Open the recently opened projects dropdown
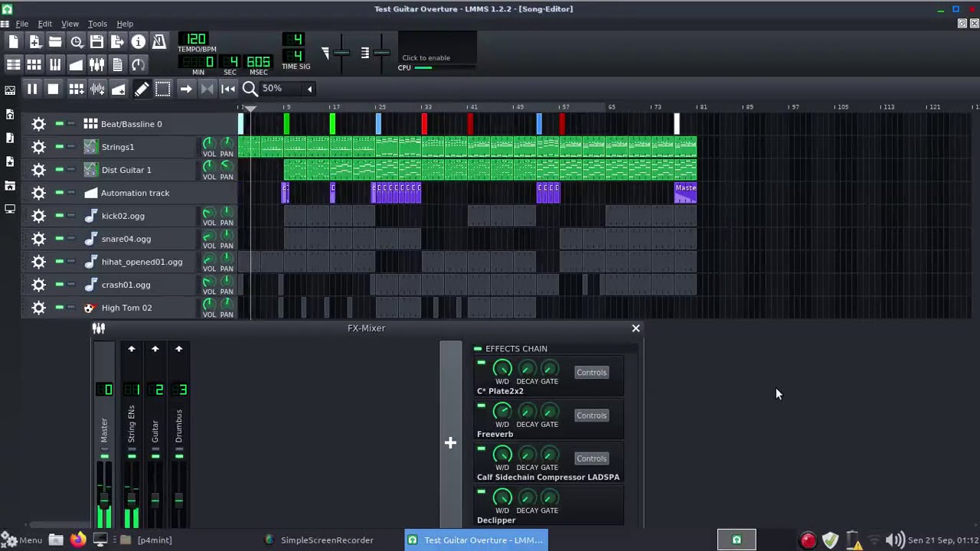Image resolution: width=980 pixels, height=551 pixels. pyautogui.click(x=76, y=42)
